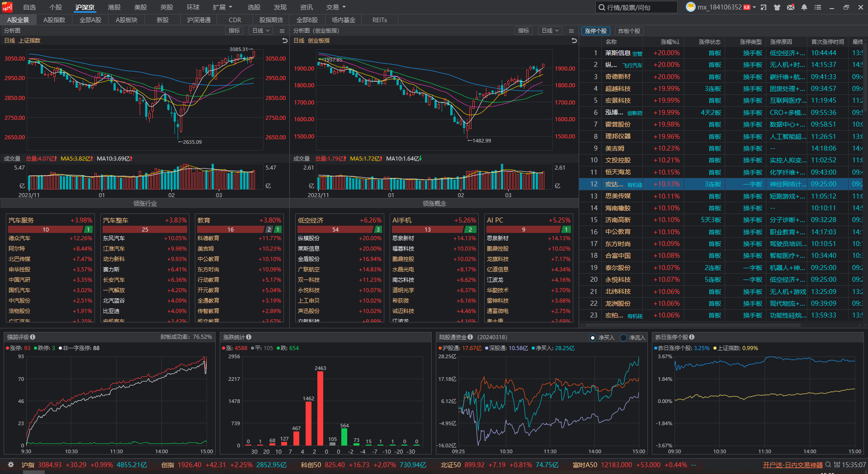
Task: Open the 指标 button in 创业板指 chart
Action: pyautogui.click(x=524, y=31)
